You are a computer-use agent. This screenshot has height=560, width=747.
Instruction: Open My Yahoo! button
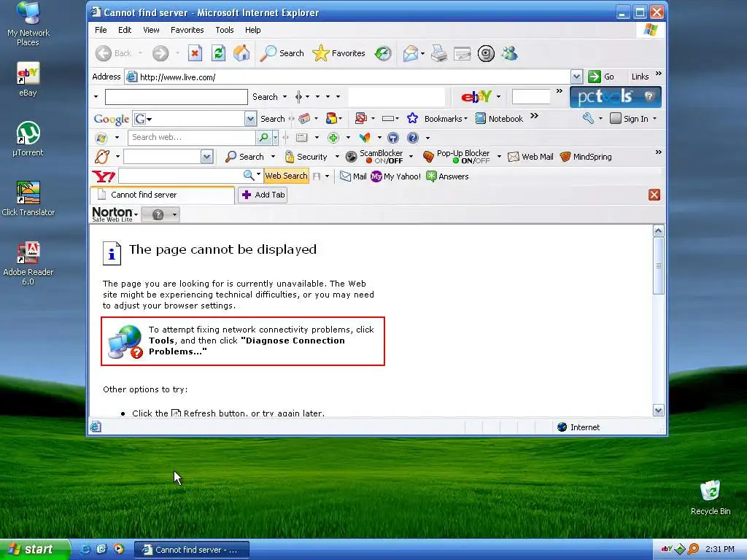396,176
